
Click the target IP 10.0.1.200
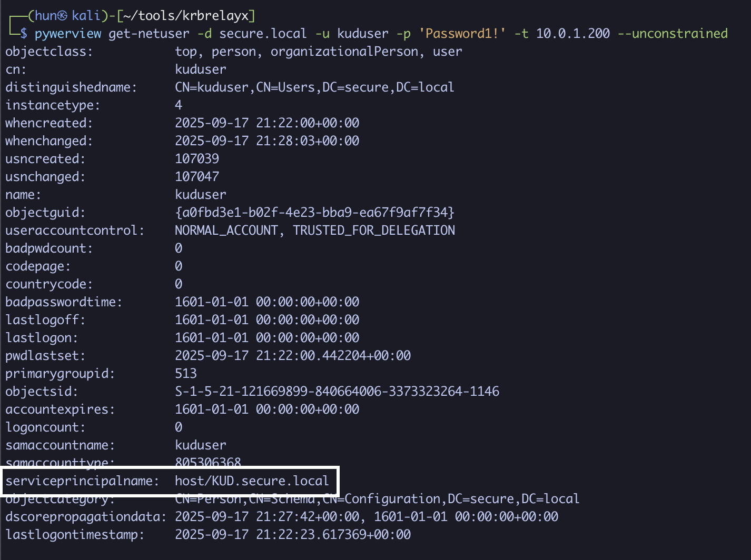click(572, 34)
